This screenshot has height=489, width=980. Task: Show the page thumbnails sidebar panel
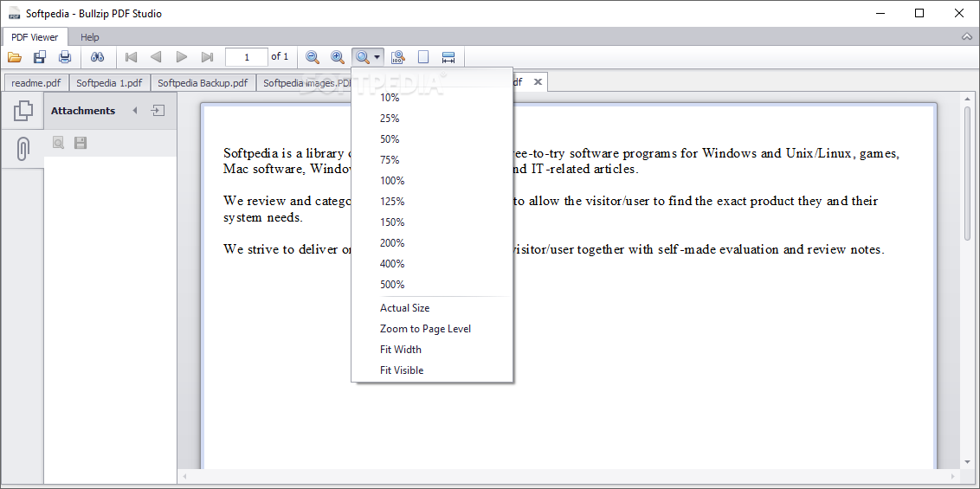(x=23, y=111)
